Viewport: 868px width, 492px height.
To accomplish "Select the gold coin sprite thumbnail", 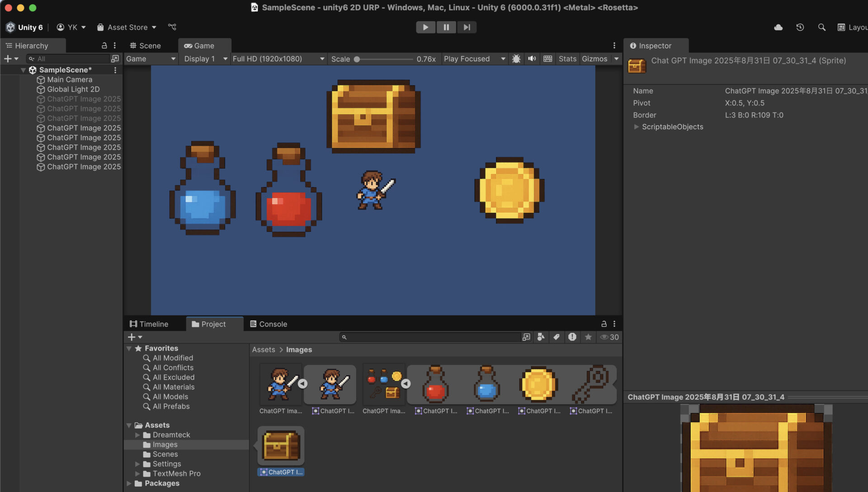I will pyautogui.click(x=538, y=384).
